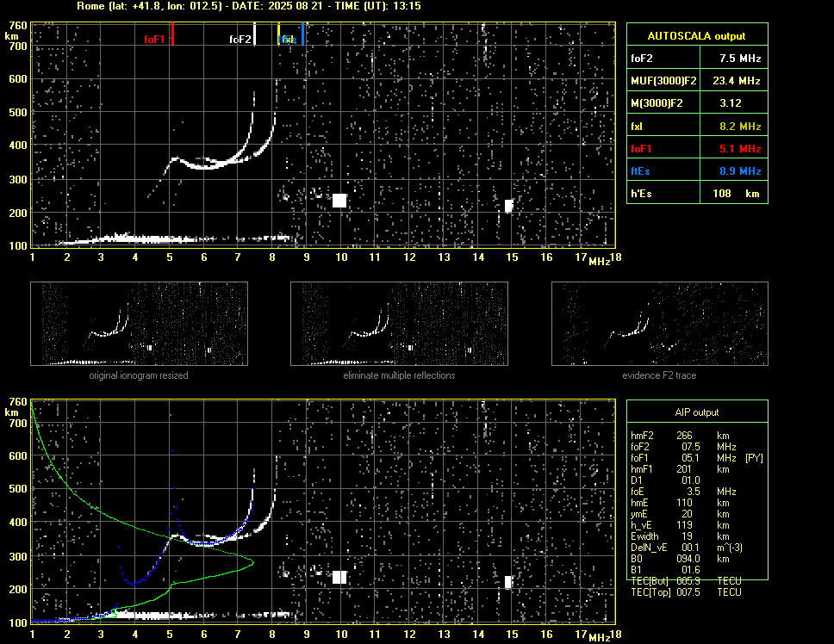The width and height of the screenshot is (834, 644).
Task: Click the TEC[Top] '007.5 TECU' row
Action: tap(686, 592)
